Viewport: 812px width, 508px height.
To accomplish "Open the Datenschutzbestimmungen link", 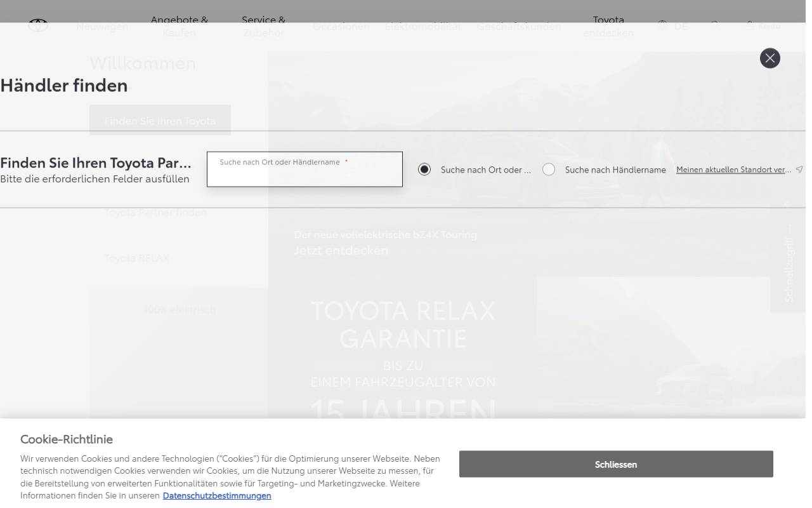I will pos(217,496).
